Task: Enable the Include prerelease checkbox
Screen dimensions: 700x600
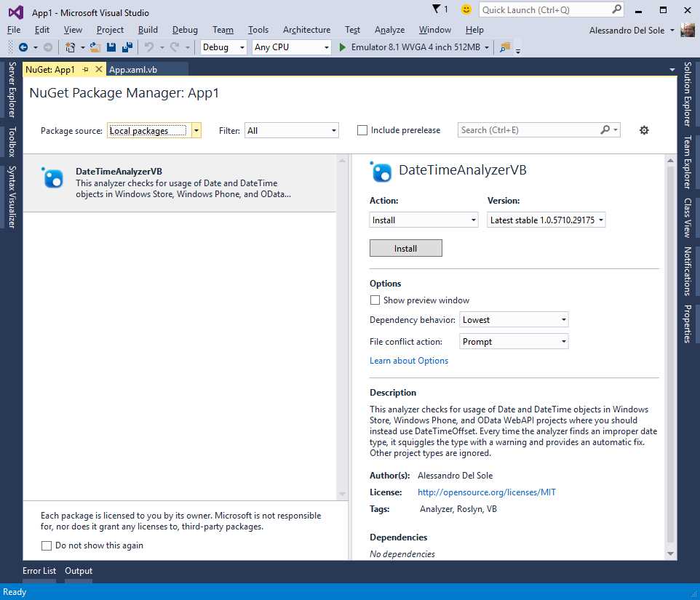Action: (362, 130)
